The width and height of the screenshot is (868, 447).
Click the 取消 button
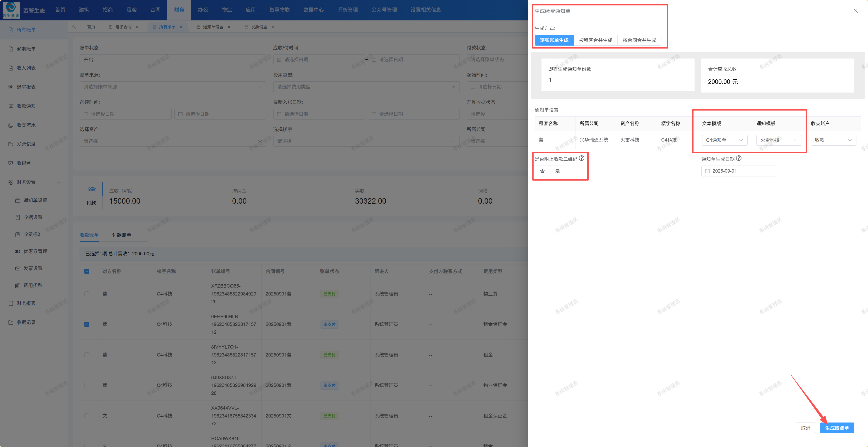(805, 428)
